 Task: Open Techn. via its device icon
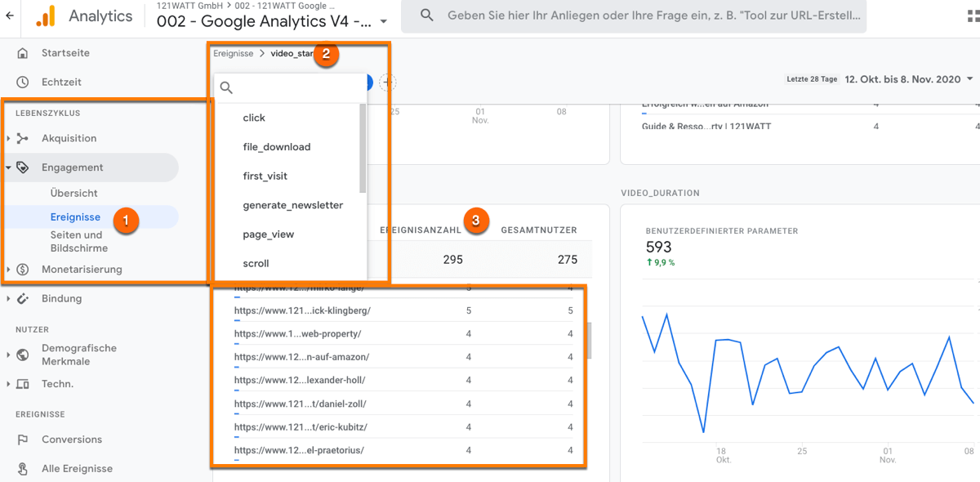[21, 383]
